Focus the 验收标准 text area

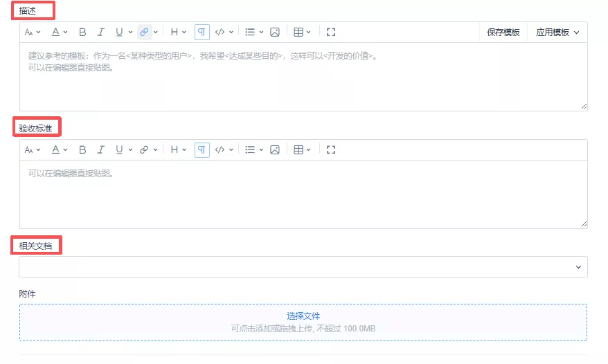[303, 194]
